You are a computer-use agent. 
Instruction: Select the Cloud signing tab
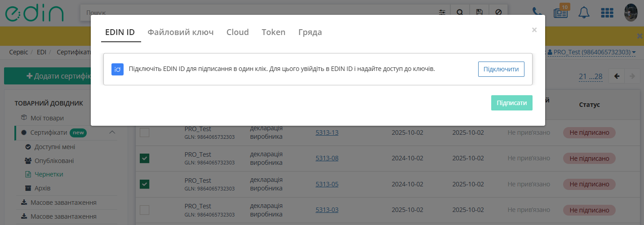[x=238, y=32]
